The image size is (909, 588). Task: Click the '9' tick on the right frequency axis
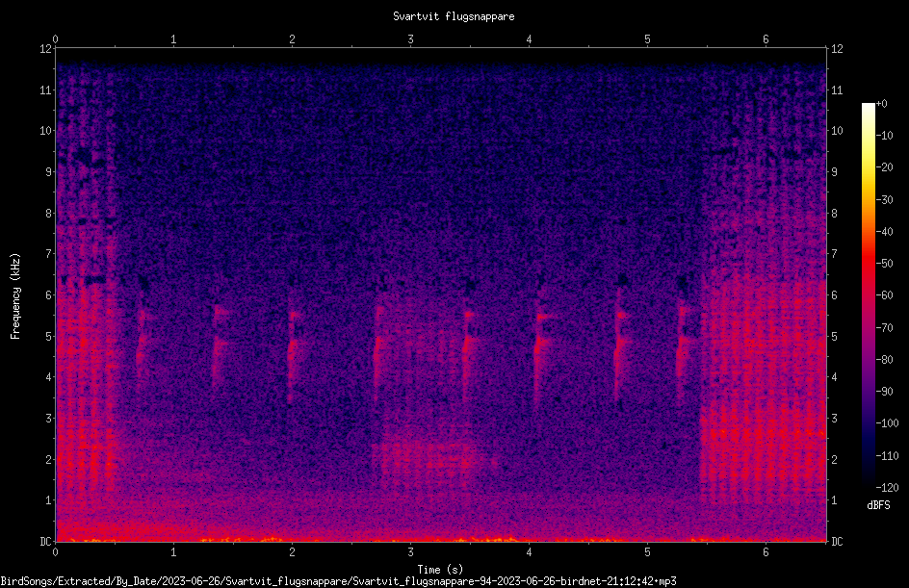point(835,172)
